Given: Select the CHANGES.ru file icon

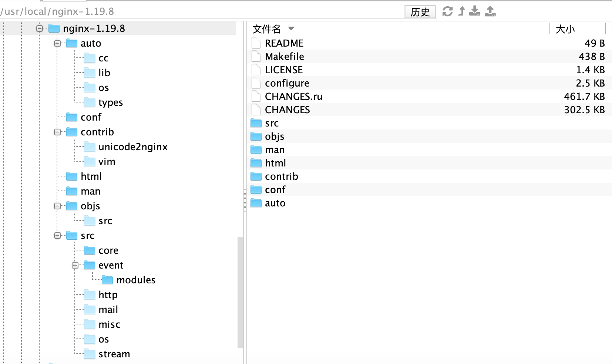Looking at the screenshot, I should 256,96.
